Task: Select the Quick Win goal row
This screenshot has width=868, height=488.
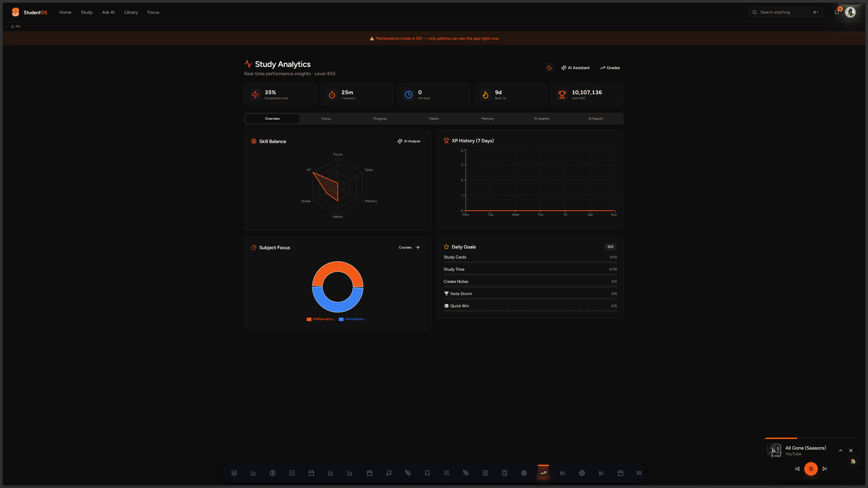Action: pyautogui.click(x=530, y=307)
